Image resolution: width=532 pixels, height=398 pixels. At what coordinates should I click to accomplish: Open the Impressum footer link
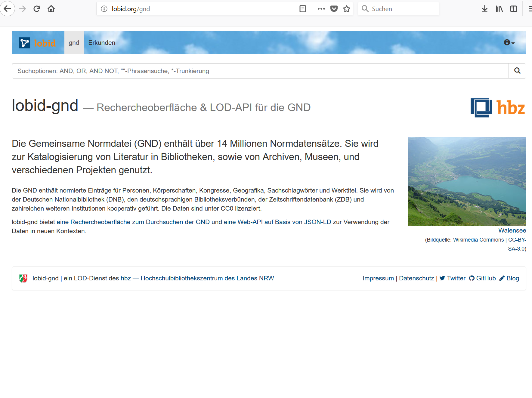(378, 278)
